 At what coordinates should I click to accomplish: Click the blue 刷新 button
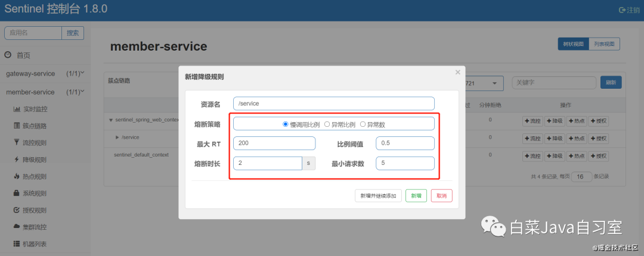coord(611,83)
